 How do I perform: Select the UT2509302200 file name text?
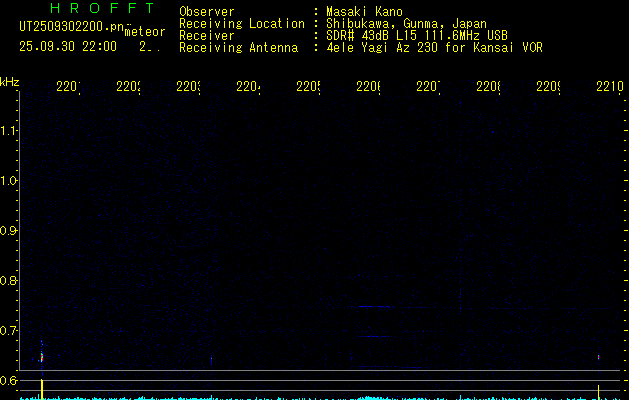tap(72, 27)
